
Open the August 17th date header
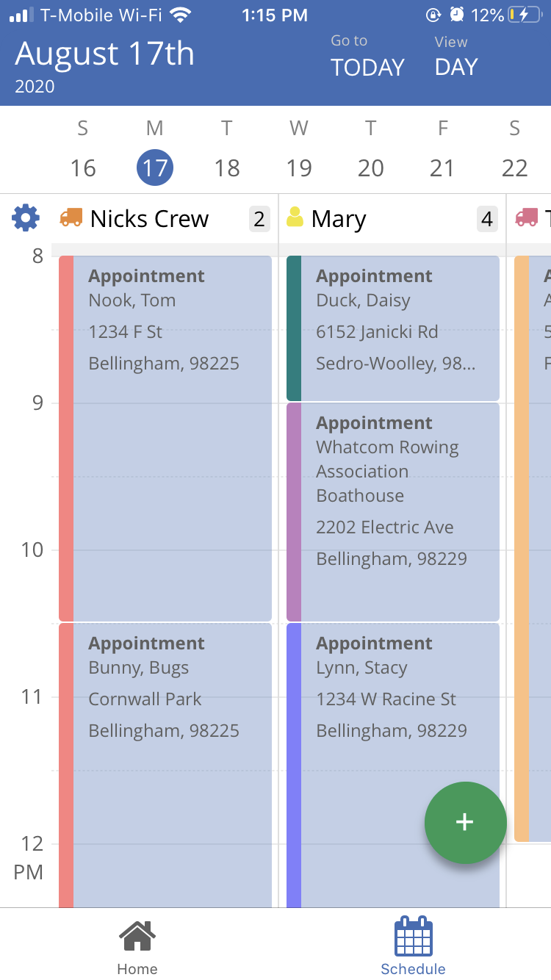pyautogui.click(x=104, y=54)
